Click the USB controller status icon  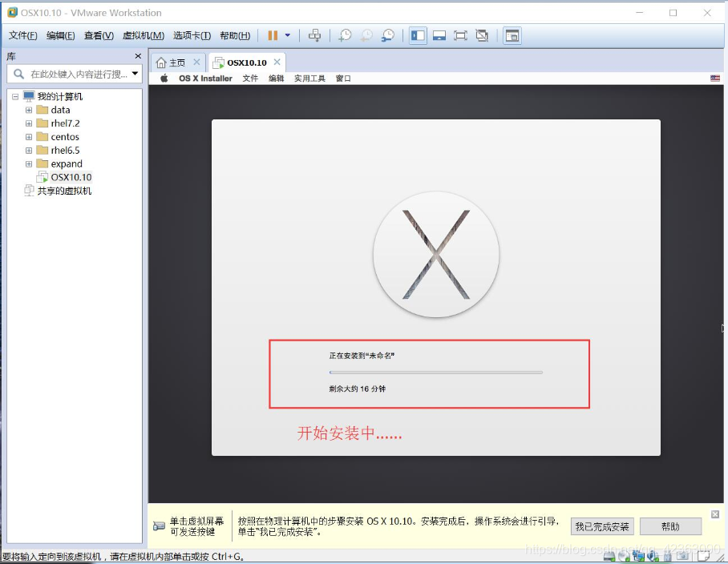(x=667, y=555)
